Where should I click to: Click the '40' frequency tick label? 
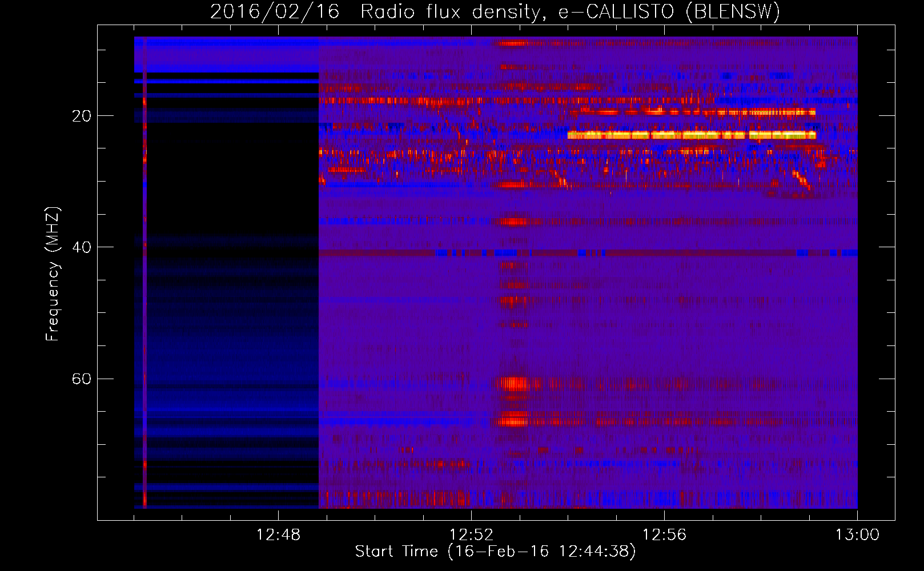(82, 247)
